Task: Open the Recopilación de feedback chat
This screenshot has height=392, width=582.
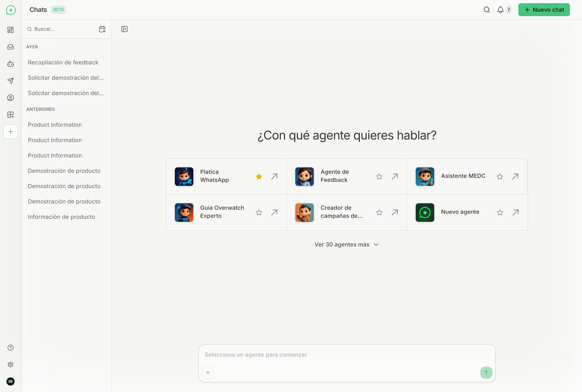Action: coord(63,62)
